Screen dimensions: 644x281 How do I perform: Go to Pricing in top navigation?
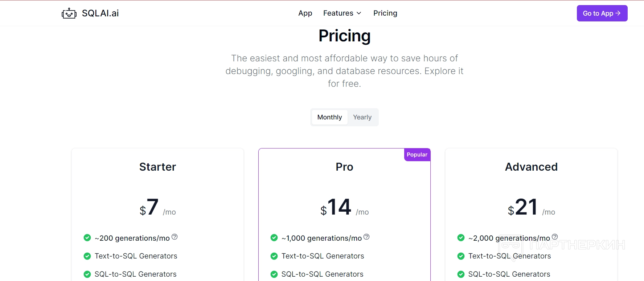pos(385,13)
